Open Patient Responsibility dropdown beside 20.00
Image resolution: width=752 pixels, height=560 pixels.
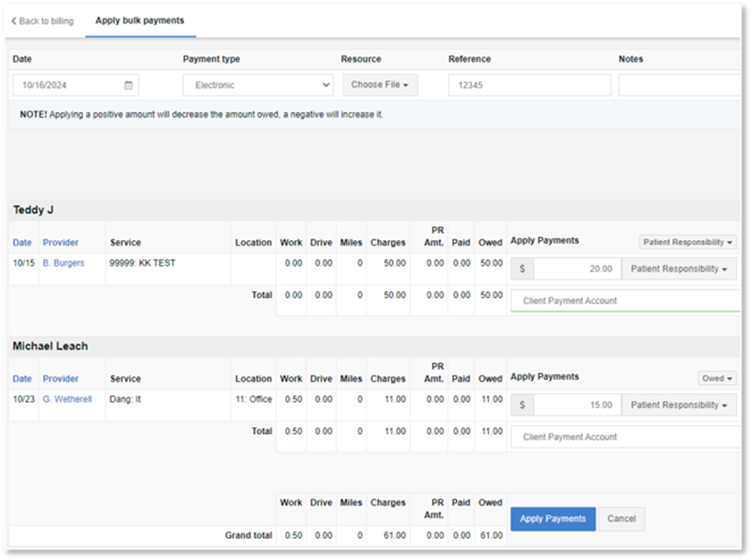[x=678, y=269]
